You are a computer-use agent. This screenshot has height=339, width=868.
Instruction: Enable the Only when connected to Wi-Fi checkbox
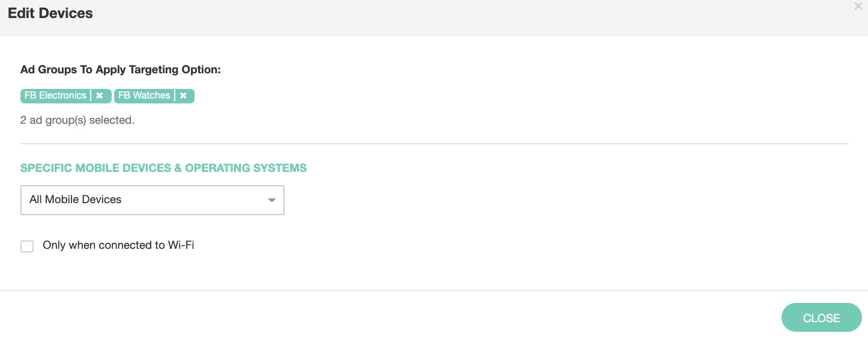[27, 246]
